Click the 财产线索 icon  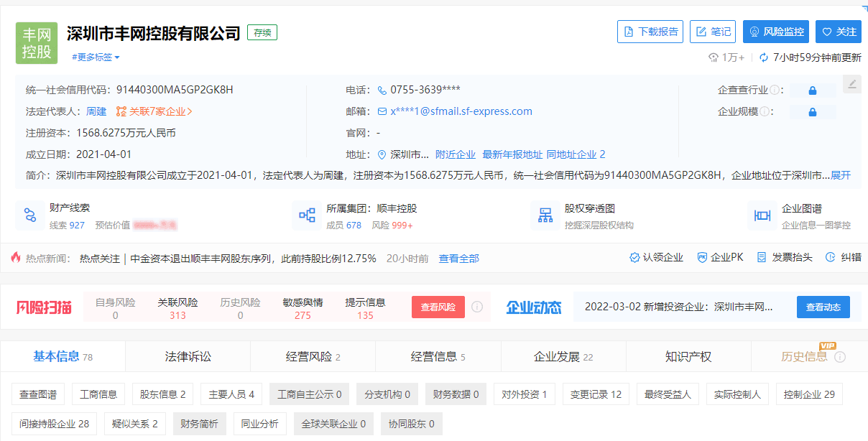tap(29, 215)
